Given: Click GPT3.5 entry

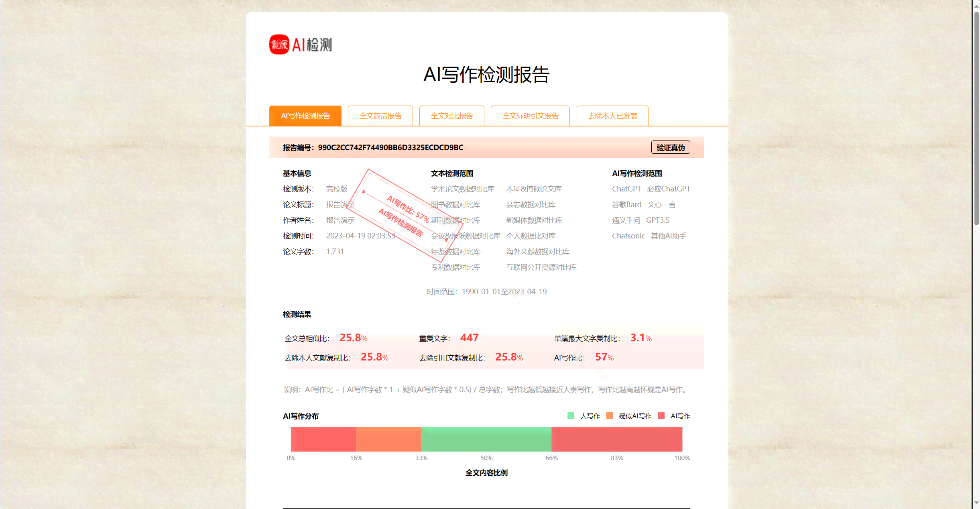Looking at the screenshot, I should point(658,220).
